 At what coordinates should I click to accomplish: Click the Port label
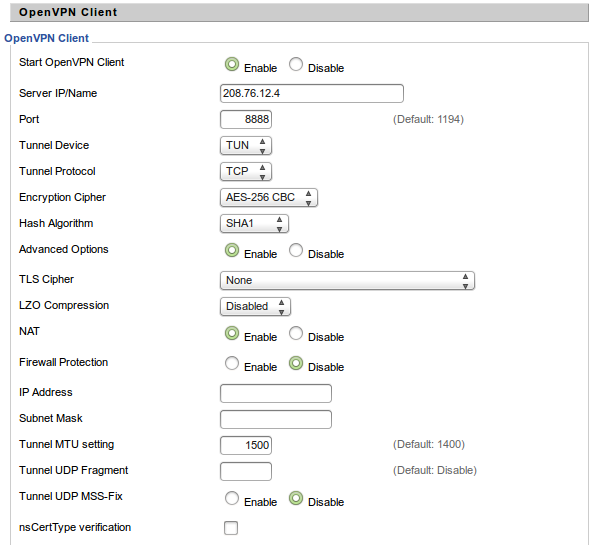coord(29,119)
